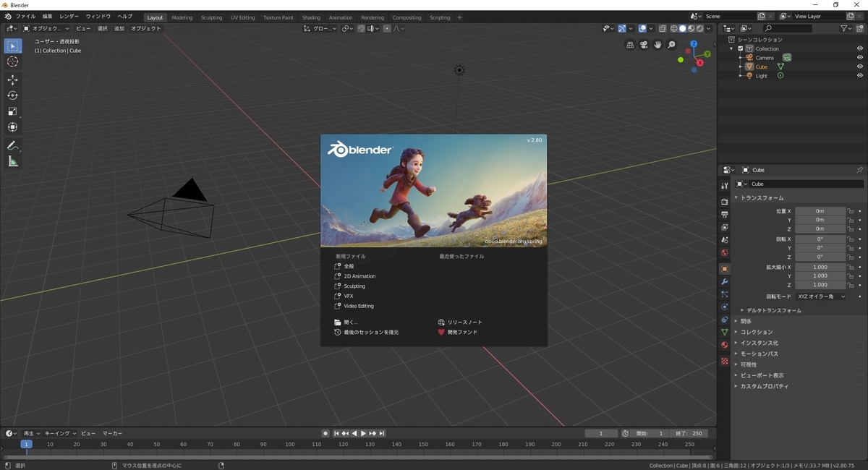Select the Annotate tool
The height and width of the screenshot is (470, 868).
tap(12, 146)
